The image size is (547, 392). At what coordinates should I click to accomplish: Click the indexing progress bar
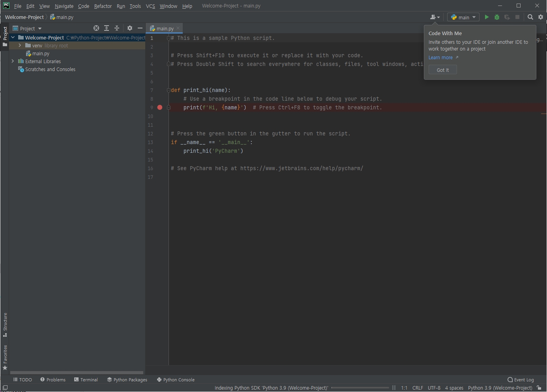tap(360, 388)
